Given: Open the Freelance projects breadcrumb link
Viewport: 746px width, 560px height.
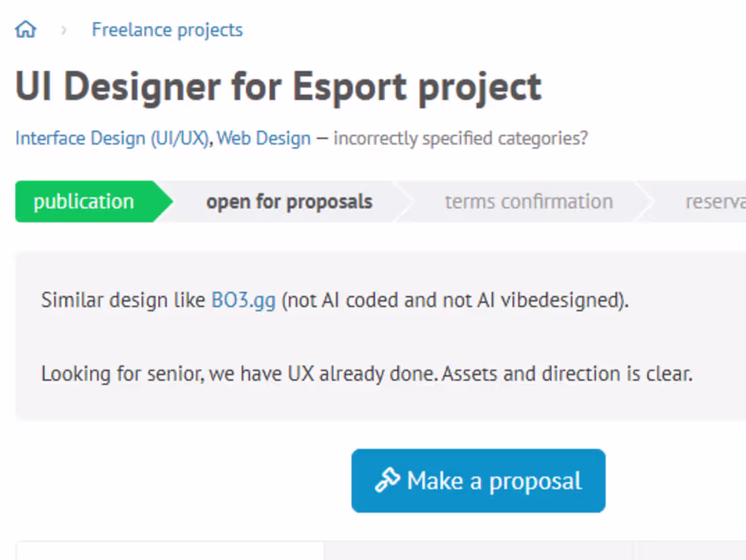Looking at the screenshot, I should (x=167, y=30).
